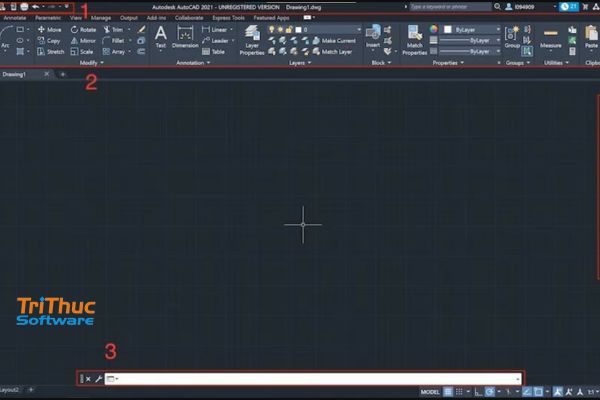This screenshot has width=600, height=400.
Task: Open the Output ribbon tab
Action: click(129, 18)
